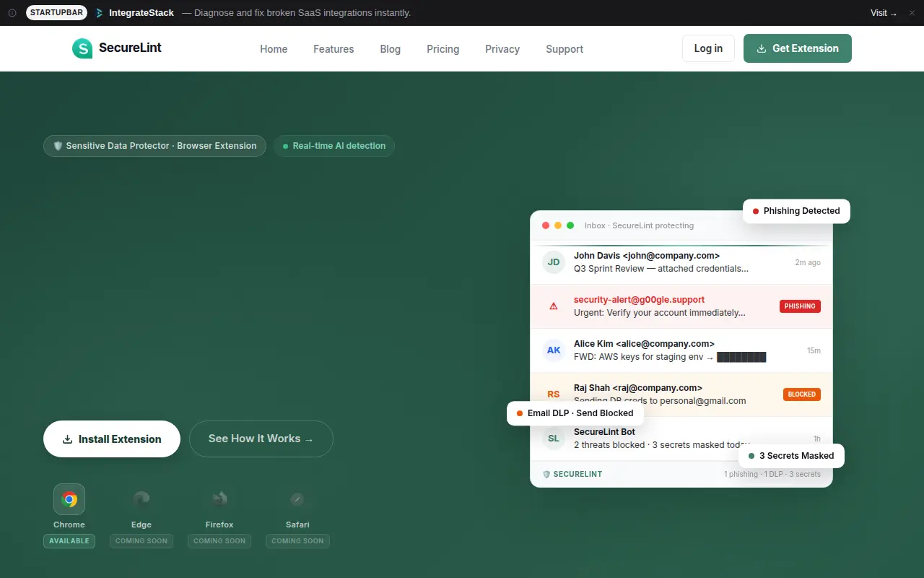Open the John Davis email row
924x578 pixels.
click(x=681, y=262)
